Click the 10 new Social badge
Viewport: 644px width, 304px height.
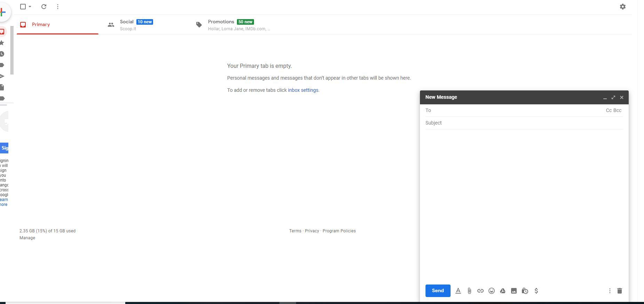pyautogui.click(x=145, y=22)
